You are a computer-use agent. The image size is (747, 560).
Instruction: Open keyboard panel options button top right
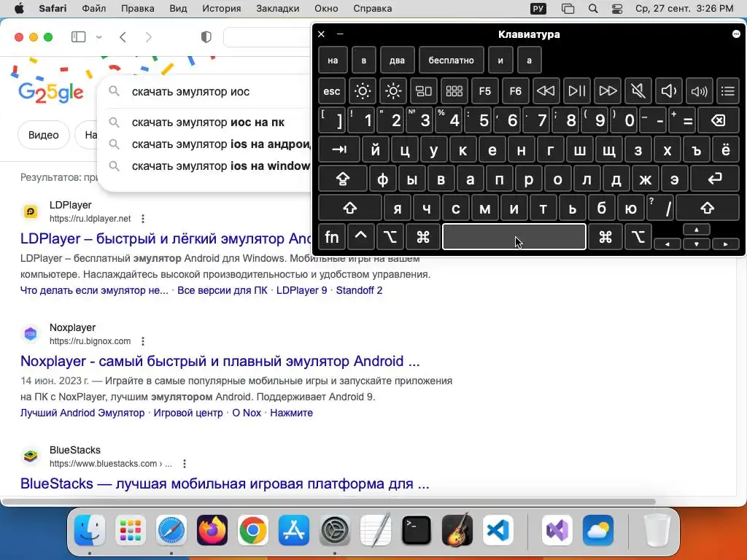736,34
